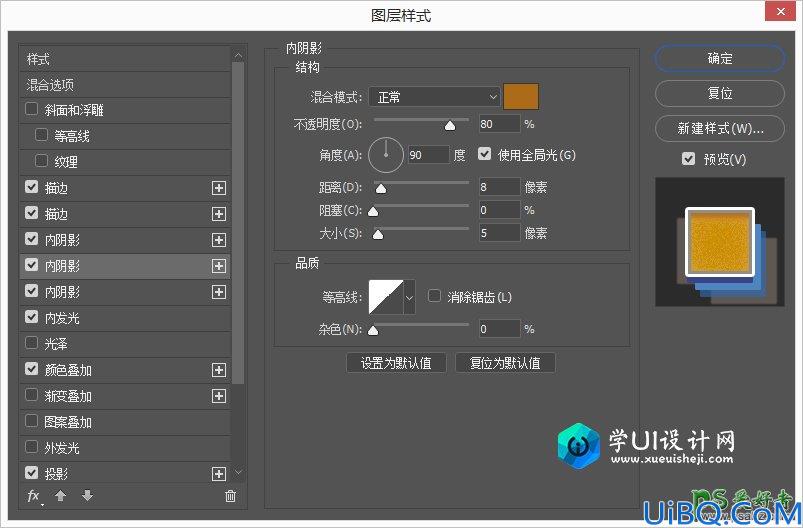Add another 投影 effect via its plus icon
803x528 pixels.
(219, 474)
